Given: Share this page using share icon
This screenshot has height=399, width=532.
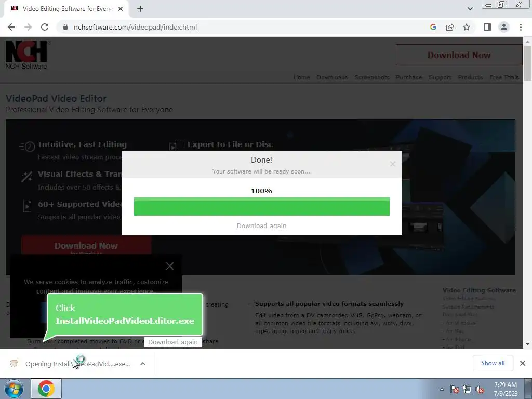Looking at the screenshot, I should pos(450,27).
